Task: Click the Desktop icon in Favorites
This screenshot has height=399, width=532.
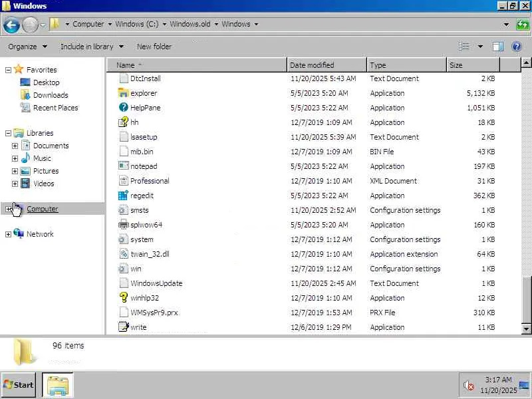Action: pos(25,82)
